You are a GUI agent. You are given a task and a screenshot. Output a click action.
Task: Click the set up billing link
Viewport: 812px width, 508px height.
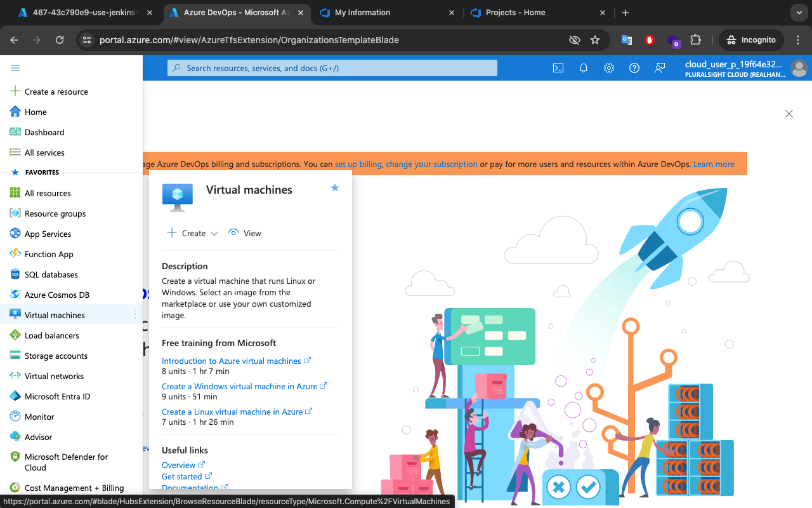tap(358, 164)
